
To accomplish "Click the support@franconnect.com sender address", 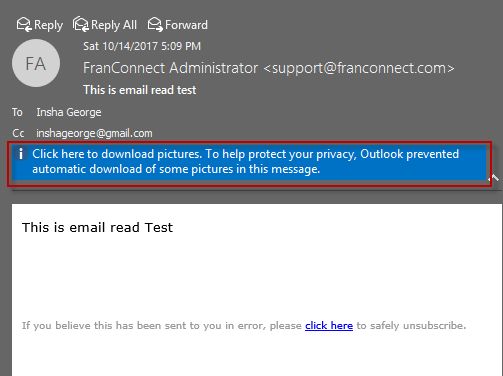I will tap(359, 68).
